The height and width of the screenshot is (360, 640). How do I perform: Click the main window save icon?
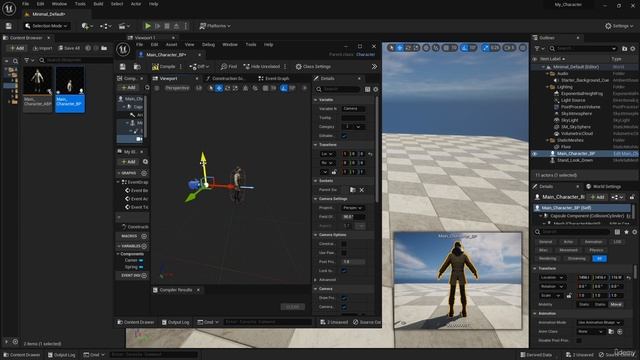[x=9, y=26]
